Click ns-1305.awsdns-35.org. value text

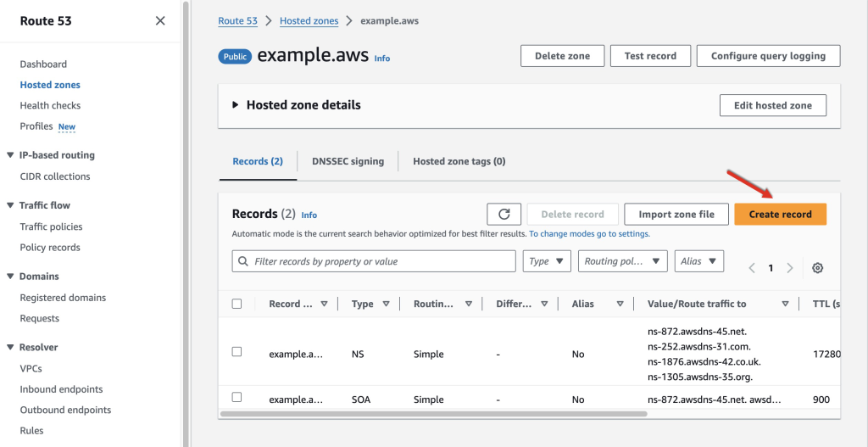(700, 377)
